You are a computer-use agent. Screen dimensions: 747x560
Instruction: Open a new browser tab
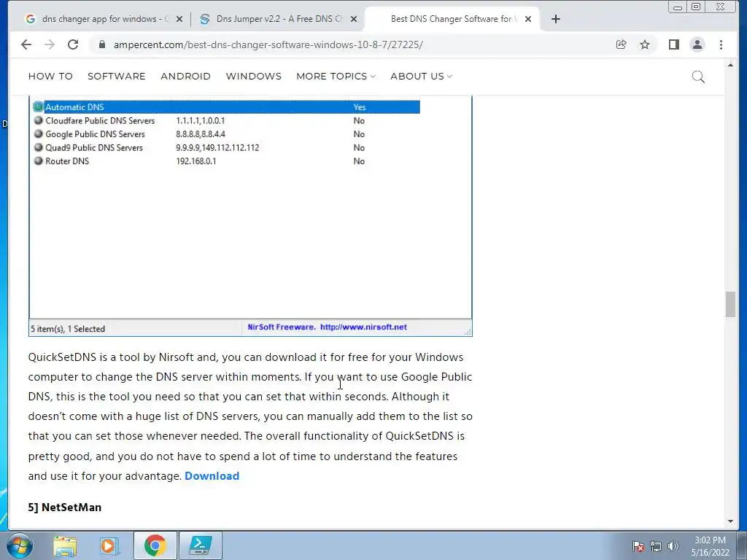pos(555,19)
